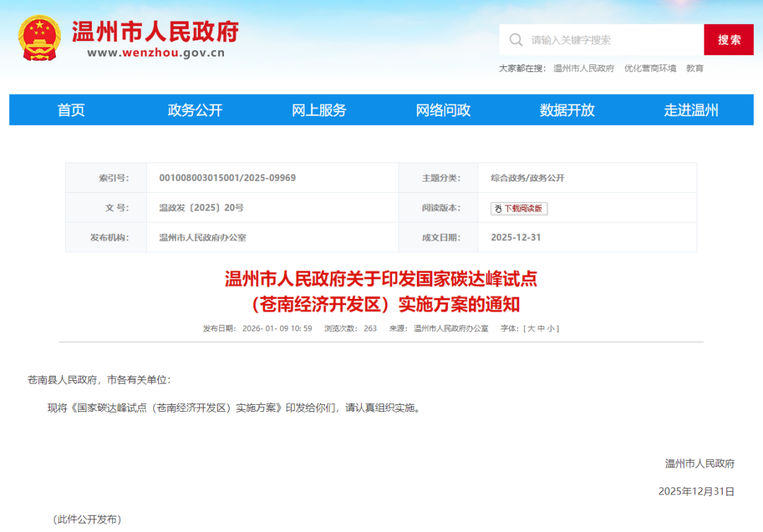This screenshot has width=763, height=532.
Task: Click the 温州市人民政府 site title in header
Action: click(x=155, y=31)
